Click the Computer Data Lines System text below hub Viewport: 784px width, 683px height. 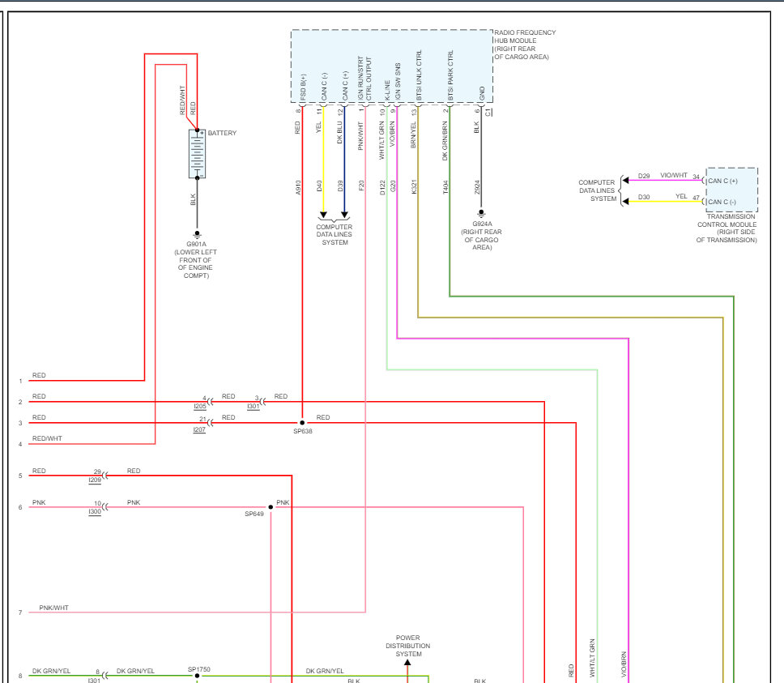[x=334, y=234]
